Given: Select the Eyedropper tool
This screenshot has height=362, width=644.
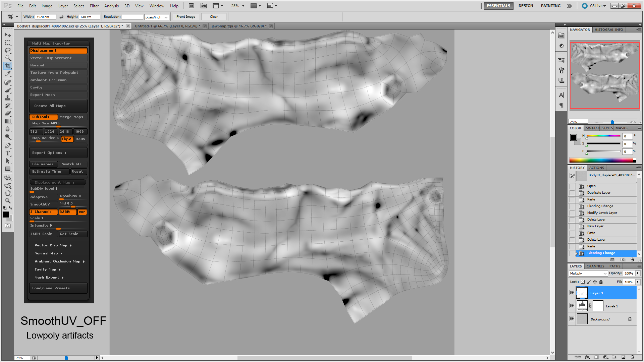Looking at the screenshot, I should pyautogui.click(x=8, y=73).
